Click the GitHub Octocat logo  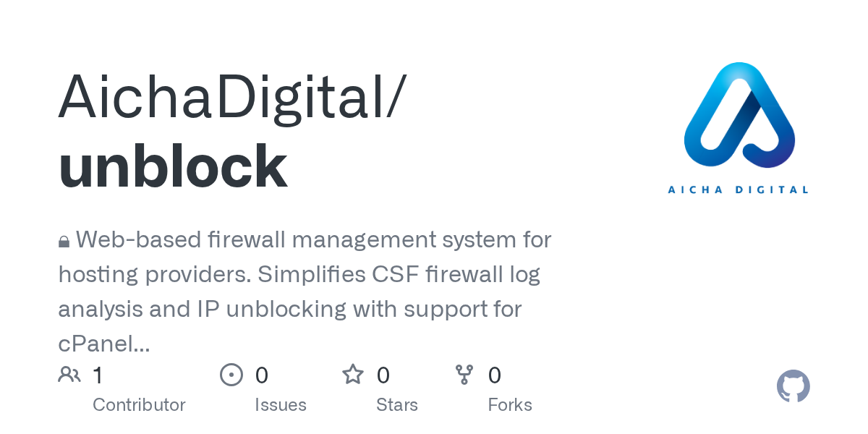[793, 386]
